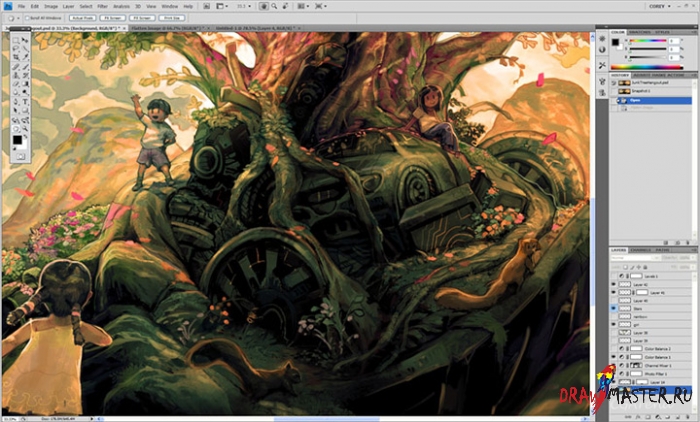Screen dimensions: 700x422
Task: Select the Hand tool in toolbox
Action: [15, 129]
